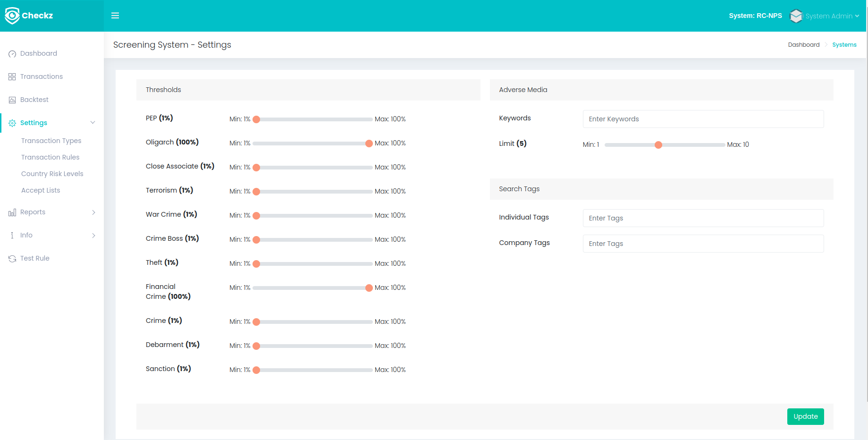Image resolution: width=868 pixels, height=440 pixels.
Task: Click the Checkz logo icon
Action: pos(12,16)
